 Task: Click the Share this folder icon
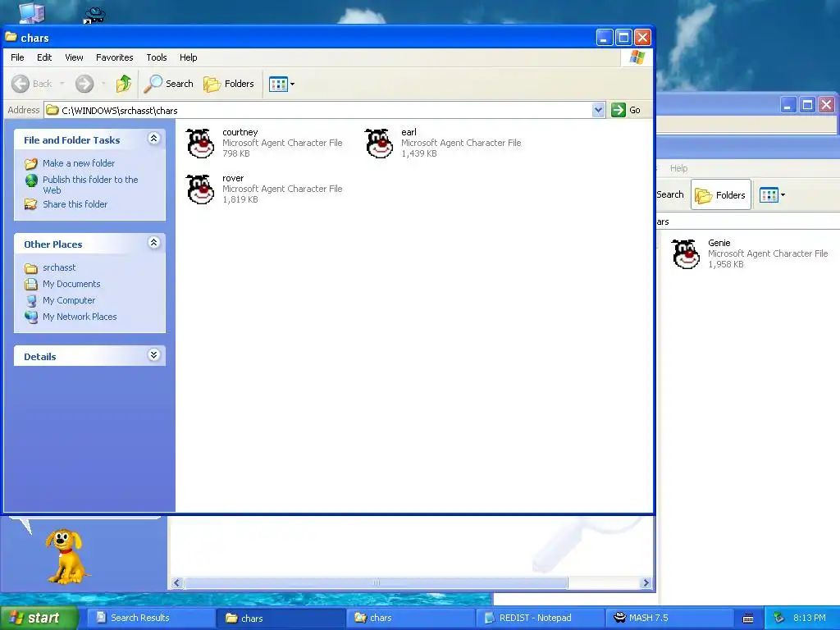point(31,204)
